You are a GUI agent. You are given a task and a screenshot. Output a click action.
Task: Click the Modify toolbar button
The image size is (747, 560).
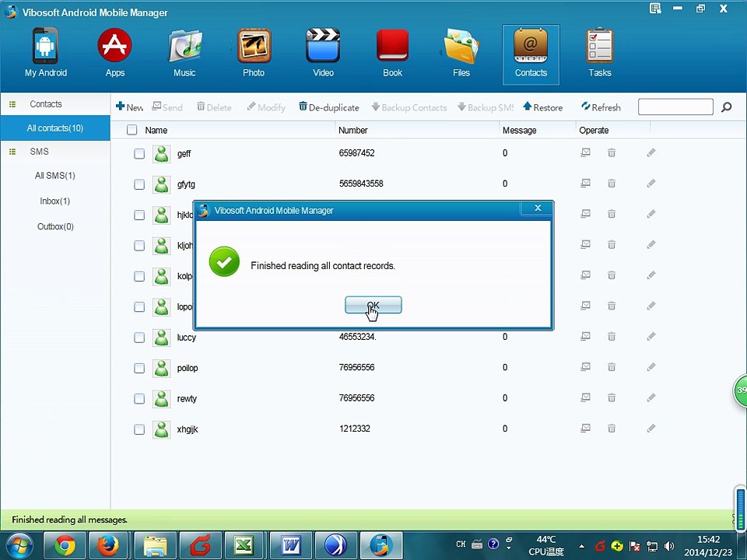[266, 107]
